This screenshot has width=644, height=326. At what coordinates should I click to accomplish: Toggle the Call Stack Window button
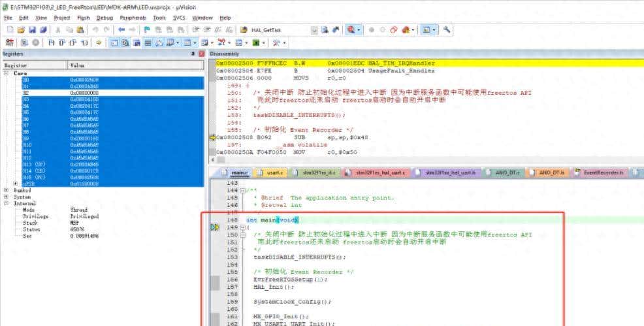[x=159, y=42]
